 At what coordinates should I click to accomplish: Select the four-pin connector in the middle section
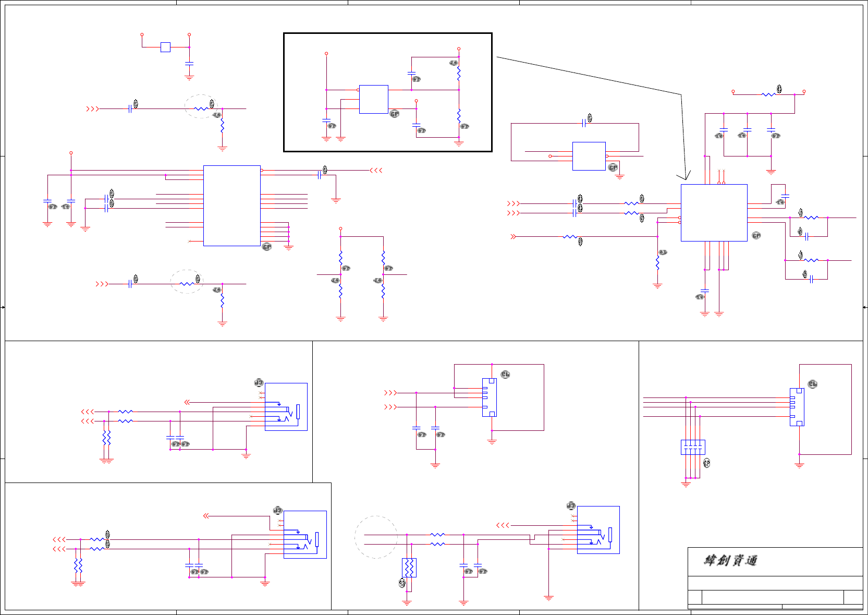point(490,397)
